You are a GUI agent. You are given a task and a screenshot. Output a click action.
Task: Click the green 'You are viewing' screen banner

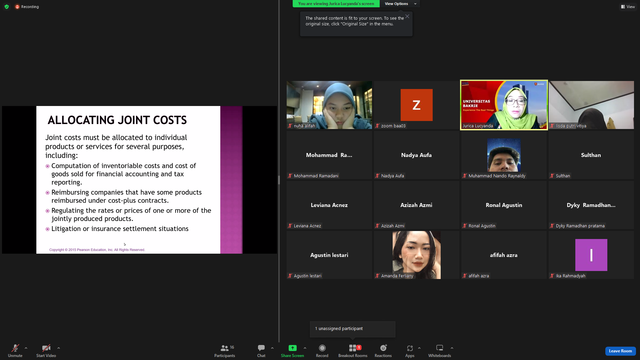pos(336,4)
